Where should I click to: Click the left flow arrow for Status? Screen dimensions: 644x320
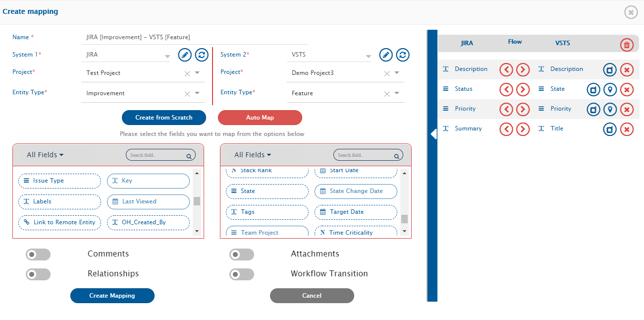pos(506,90)
